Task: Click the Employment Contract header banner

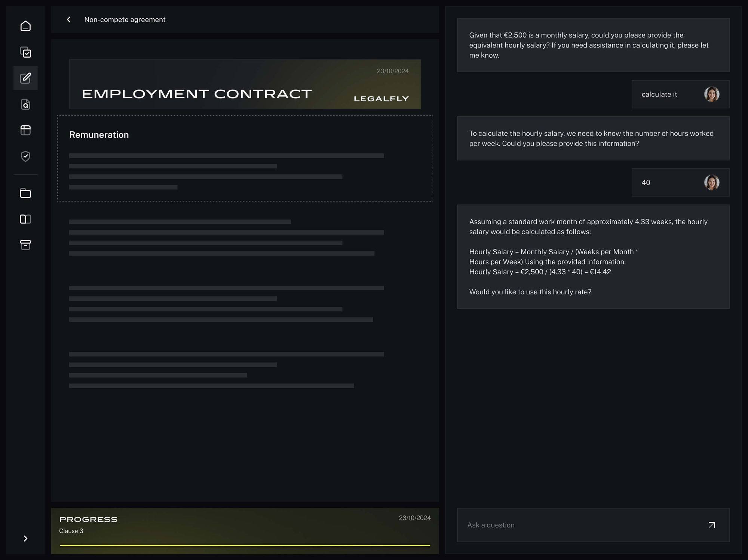Action: (245, 84)
